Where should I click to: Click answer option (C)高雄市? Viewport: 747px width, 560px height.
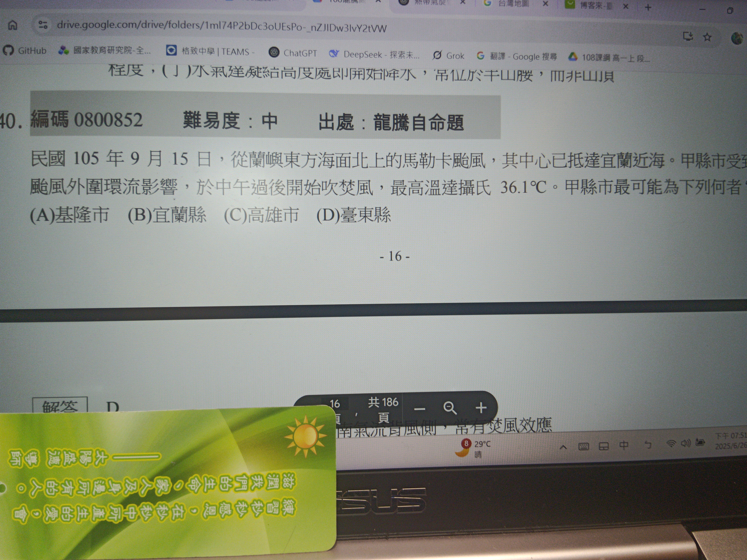pos(261,215)
